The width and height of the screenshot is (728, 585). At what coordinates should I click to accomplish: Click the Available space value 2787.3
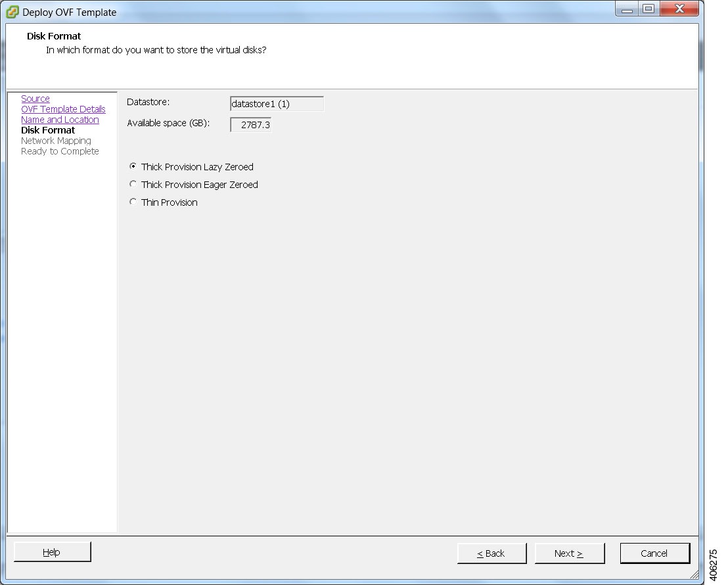(x=251, y=124)
